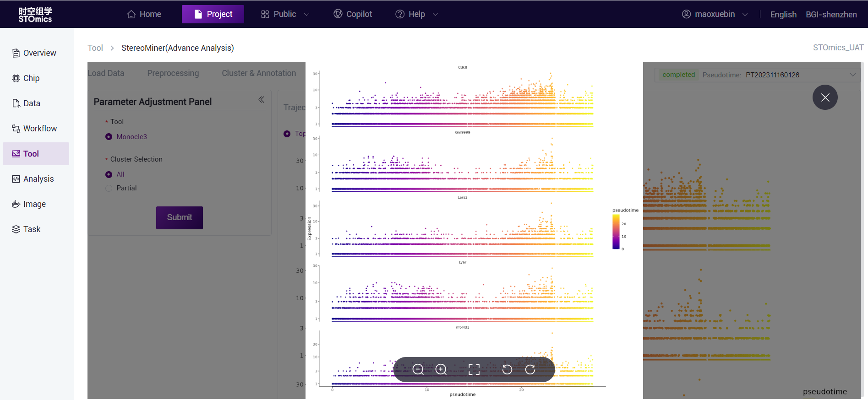Click the Submit button

180,218
